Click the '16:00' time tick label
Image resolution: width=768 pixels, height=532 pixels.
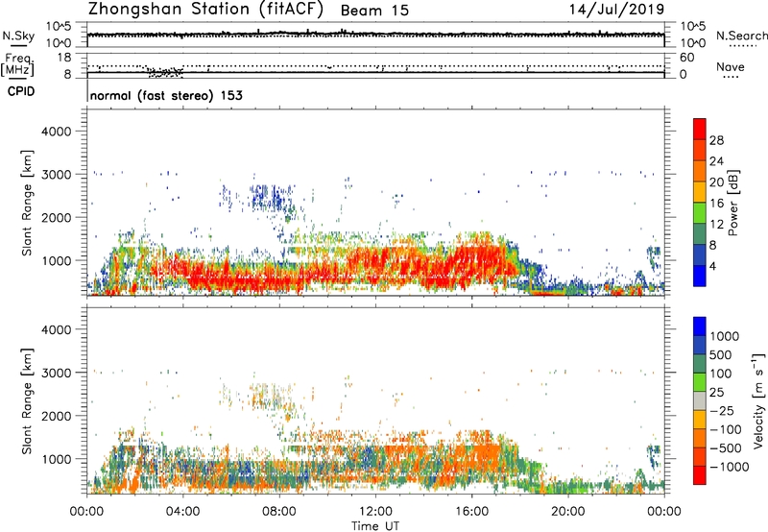471,512
